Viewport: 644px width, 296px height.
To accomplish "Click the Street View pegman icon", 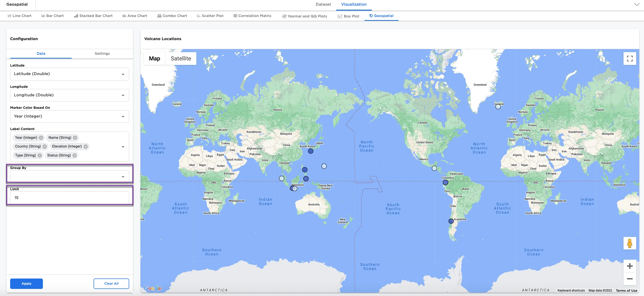I will coord(629,243).
